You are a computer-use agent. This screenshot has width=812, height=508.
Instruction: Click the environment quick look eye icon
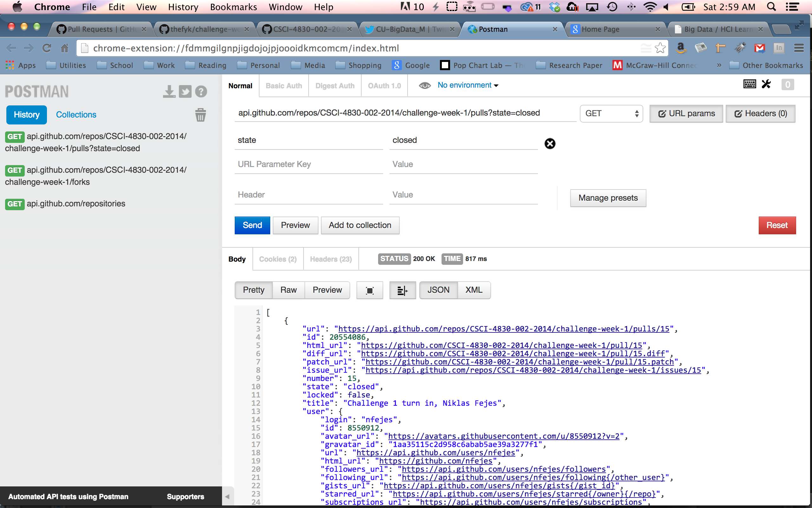[x=425, y=85]
